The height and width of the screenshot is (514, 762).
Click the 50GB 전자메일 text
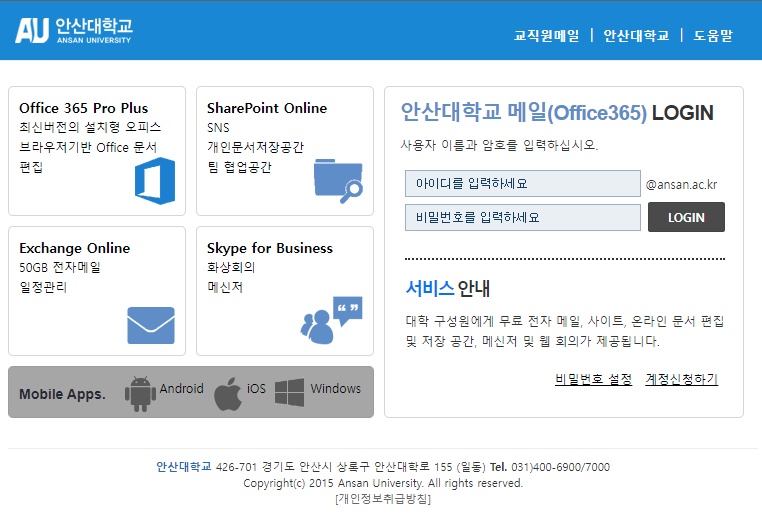point(60,267)
